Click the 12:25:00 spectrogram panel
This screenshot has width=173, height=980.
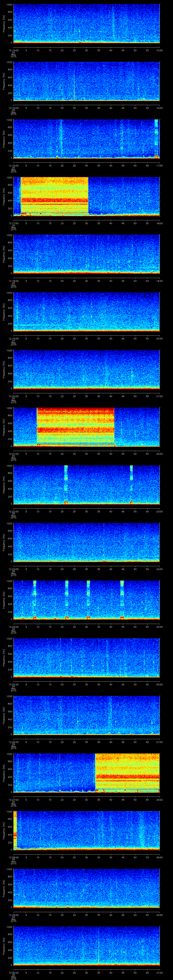pos(87,658)
